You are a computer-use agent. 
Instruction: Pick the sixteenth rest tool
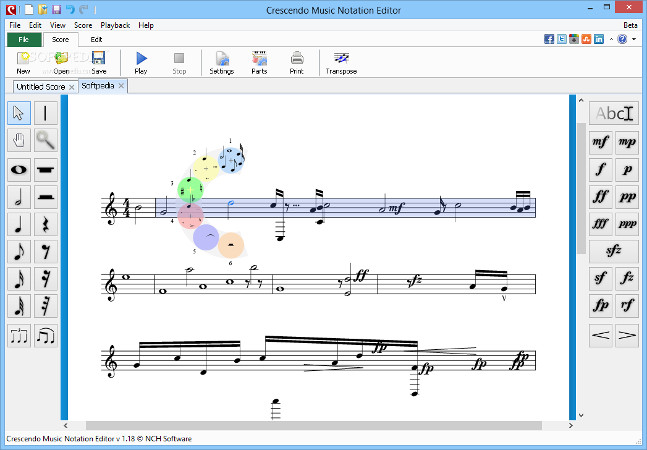[x=45, y=279]
